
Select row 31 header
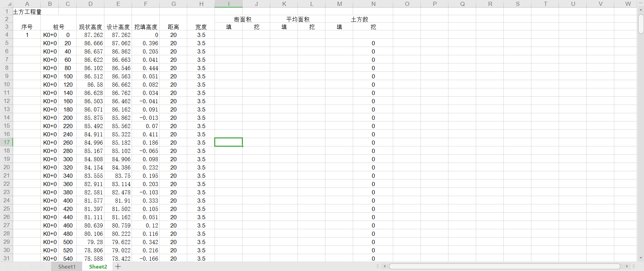pos(7,258)
